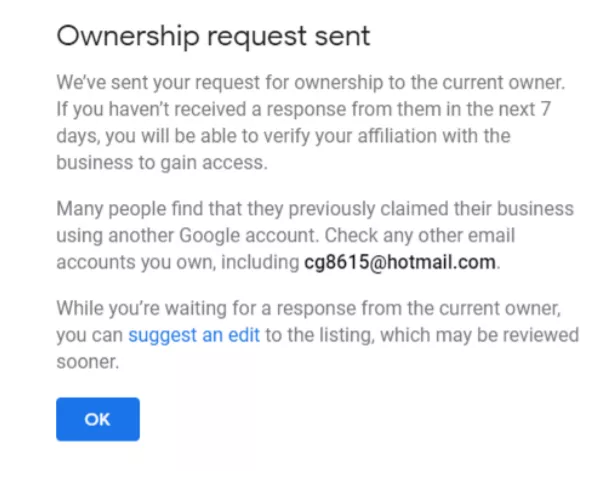Click 'to the listing' after the link
The width and height of the screenshot is (615, 484).
click(318, 336)
